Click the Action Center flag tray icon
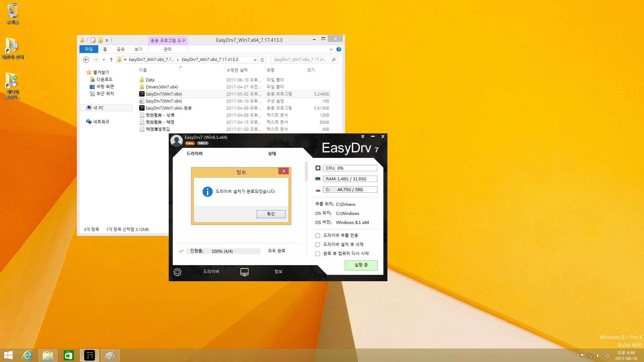 click(x=582, y=356)
